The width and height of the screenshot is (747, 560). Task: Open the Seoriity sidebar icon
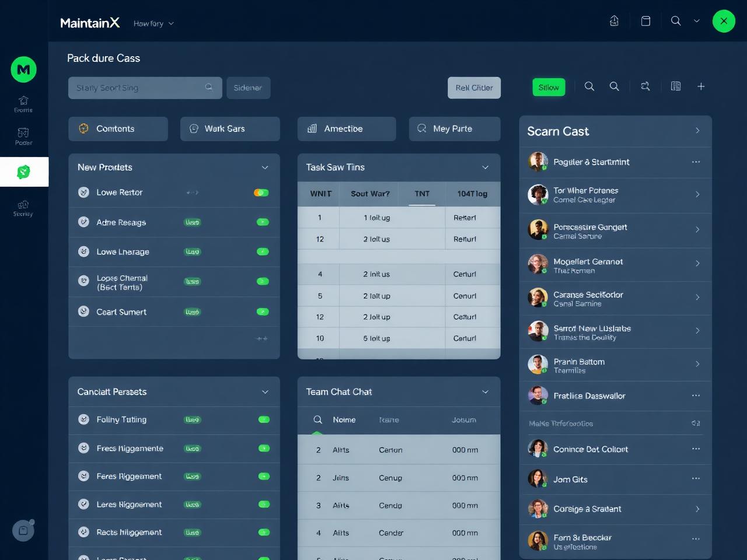pyautogui.click(x=23, y=205)
